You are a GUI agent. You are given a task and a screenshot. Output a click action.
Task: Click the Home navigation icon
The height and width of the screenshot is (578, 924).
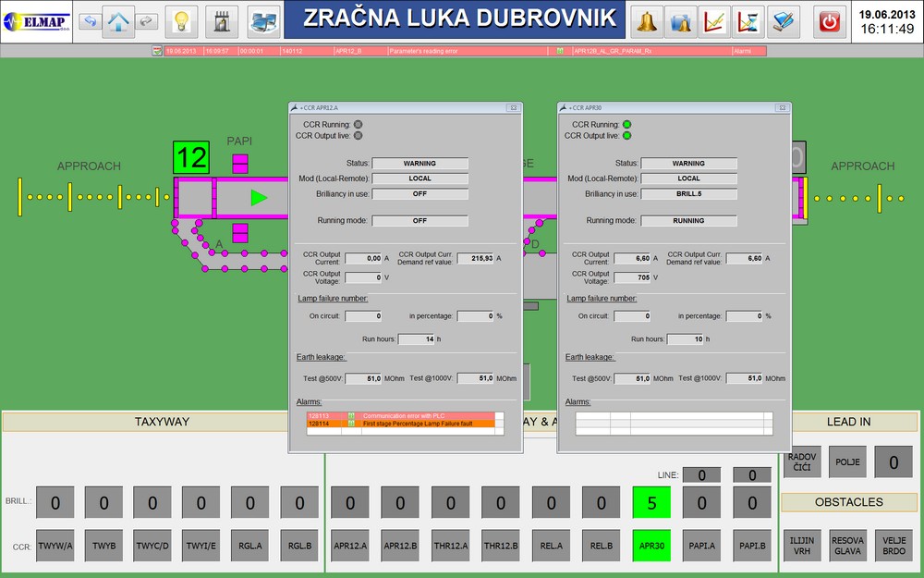(x=118, y=20)
